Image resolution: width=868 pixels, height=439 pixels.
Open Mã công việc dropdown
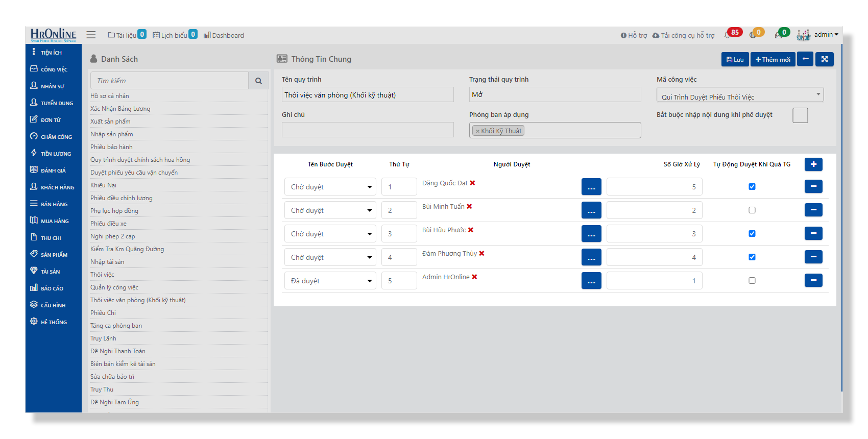[x=740, y=94]
